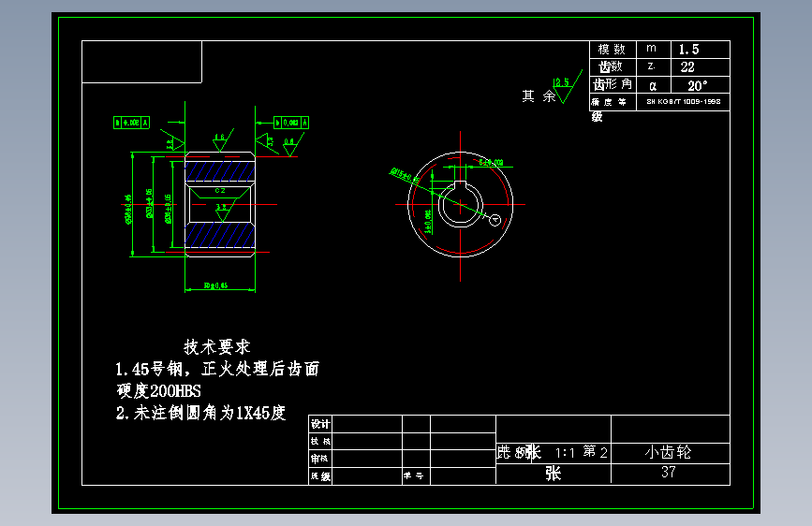Select the right 0.002 geometric tolerance frame
This screenshot has width=812, height=526.
[x=291, y=123]
